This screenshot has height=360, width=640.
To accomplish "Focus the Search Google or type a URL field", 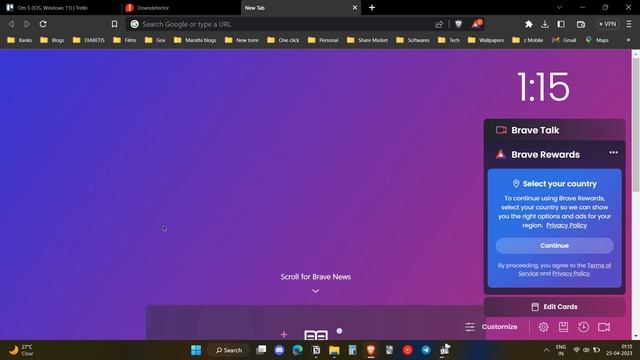I will click(x=286, y=24).
